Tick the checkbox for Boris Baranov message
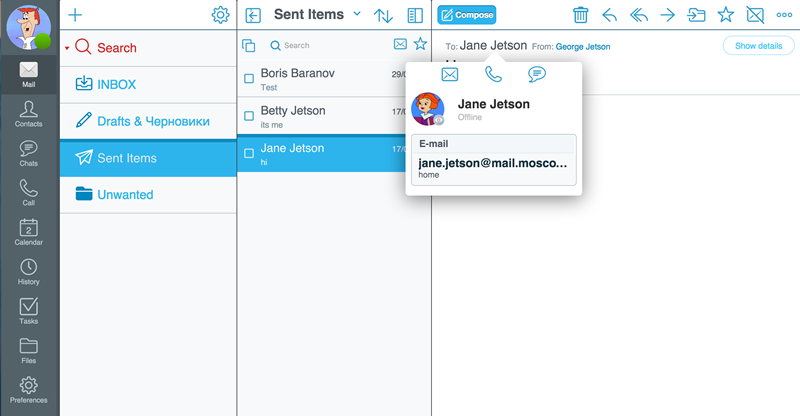The height and width of the screenshot is (416, 800). click(x=249, y=79)
